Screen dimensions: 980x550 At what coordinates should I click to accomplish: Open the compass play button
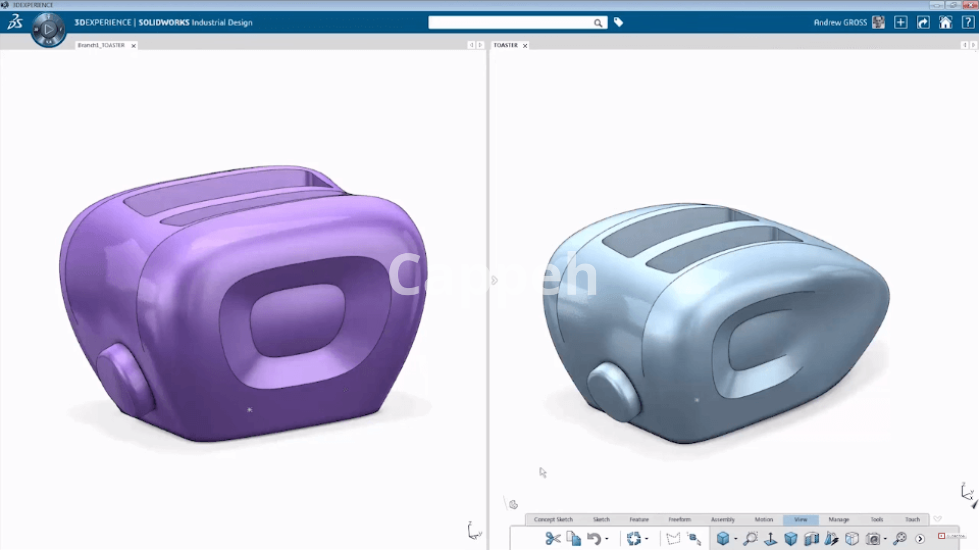click(48, 30)
